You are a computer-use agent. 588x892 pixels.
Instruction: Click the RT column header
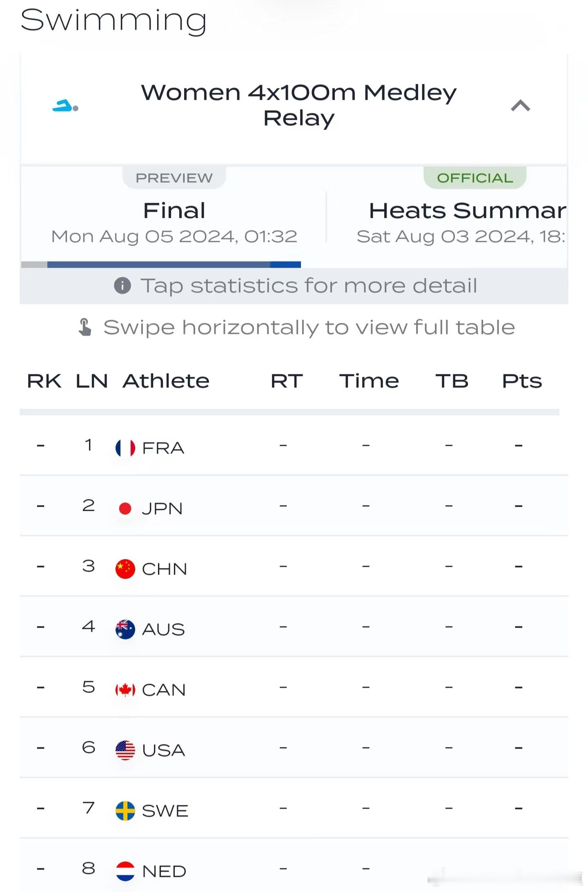click(287, 381)
